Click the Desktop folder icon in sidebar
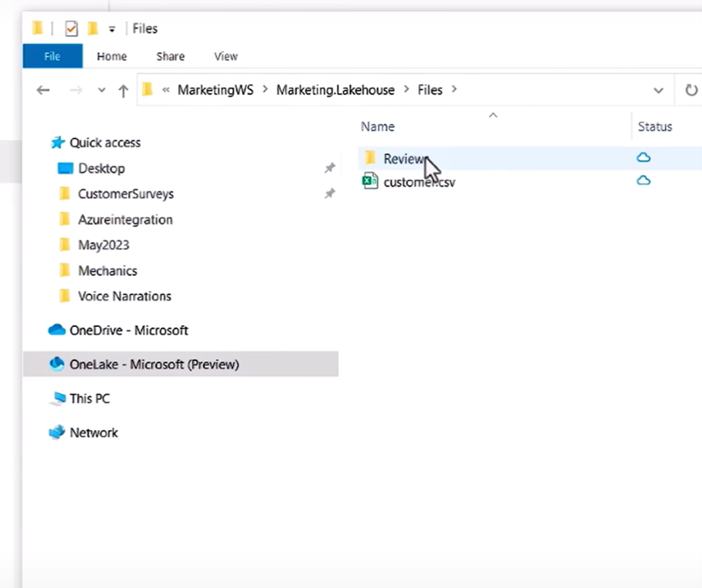The height and width of the screenshot is (588, 702). coord(65,168)
